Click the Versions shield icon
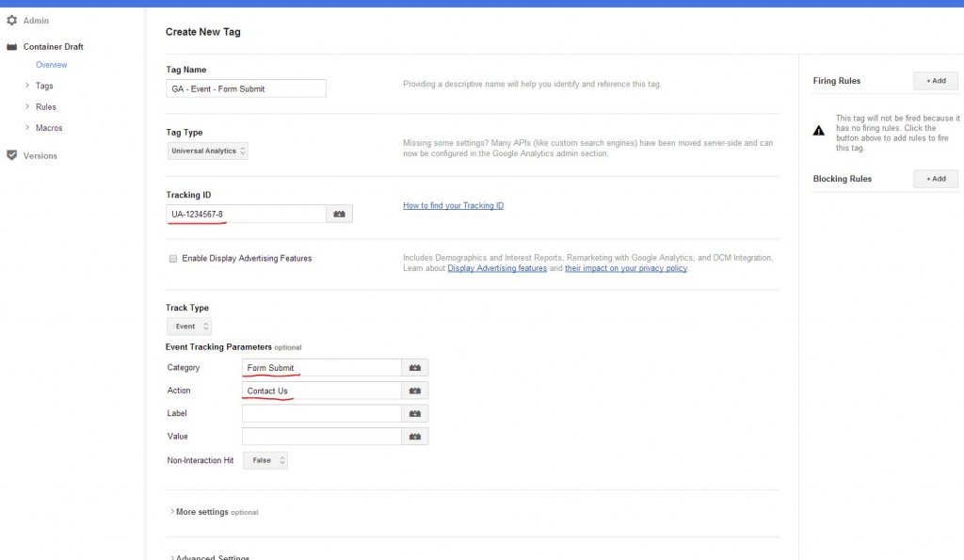 point(11,155)
